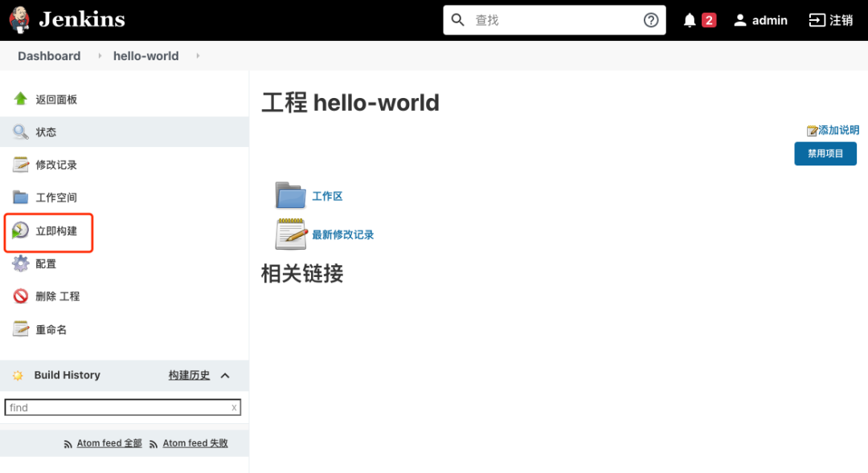868x473 pixels.
Task: Click the clock-play 立即构建 icon
Action: tap(20, 230)
